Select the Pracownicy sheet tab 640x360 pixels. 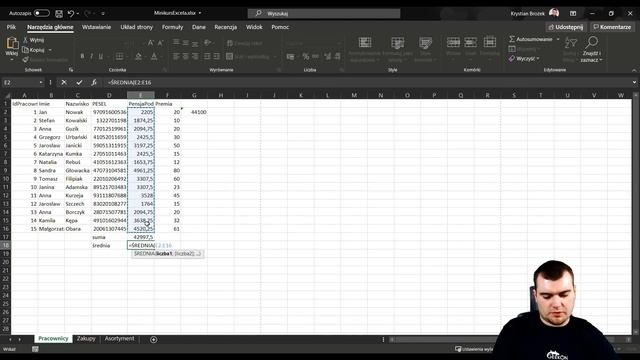[53, 339]
